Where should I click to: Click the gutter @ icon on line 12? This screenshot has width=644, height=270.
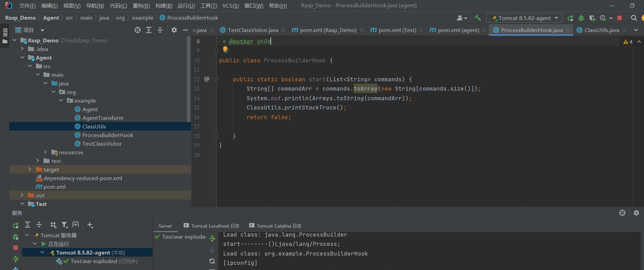[207, 79]
